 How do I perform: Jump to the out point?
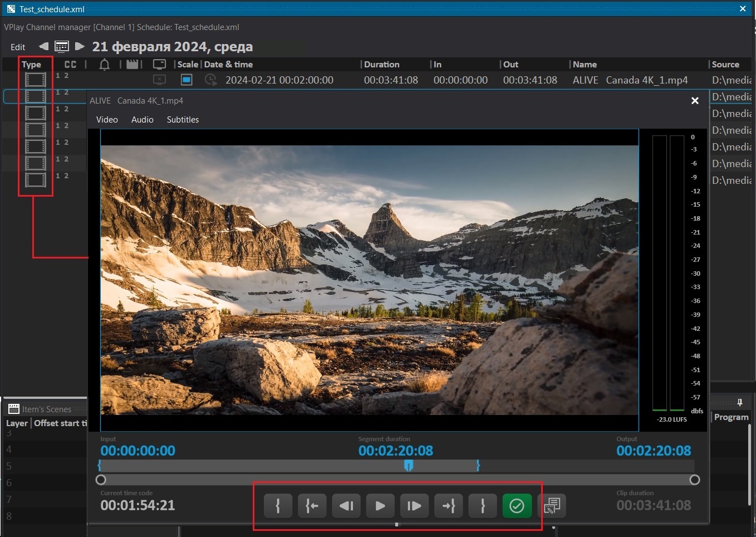(x=449, y=506)
